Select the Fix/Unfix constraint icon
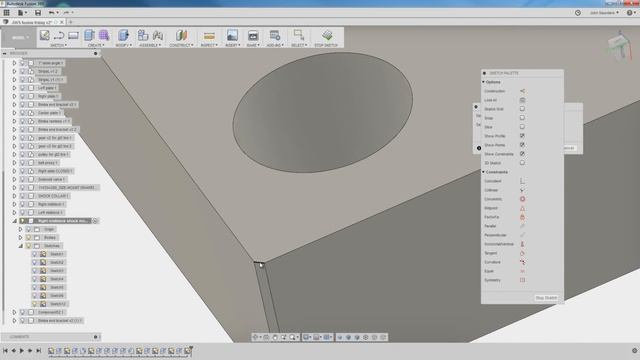 [522, 217]
